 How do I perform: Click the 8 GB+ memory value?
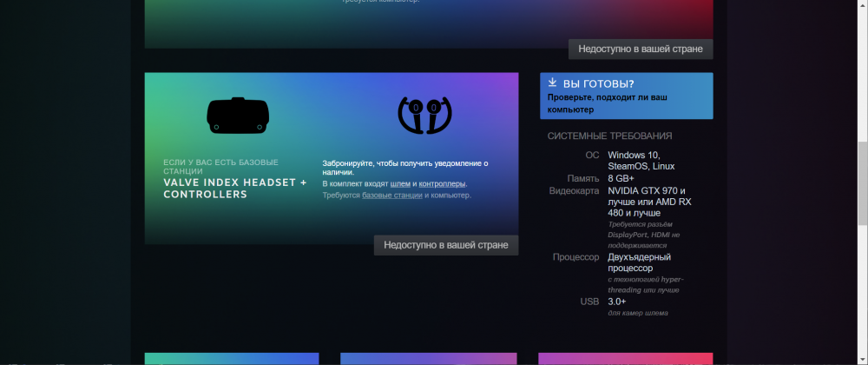tap(621, 178)
